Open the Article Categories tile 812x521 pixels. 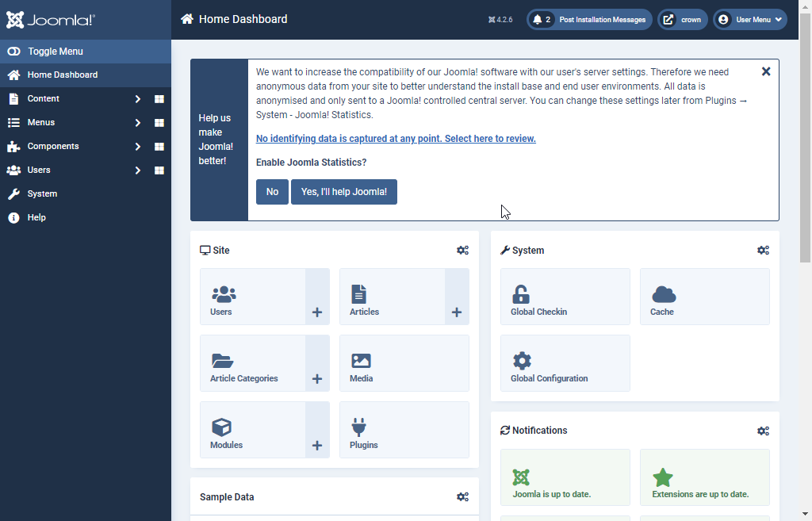253,363
